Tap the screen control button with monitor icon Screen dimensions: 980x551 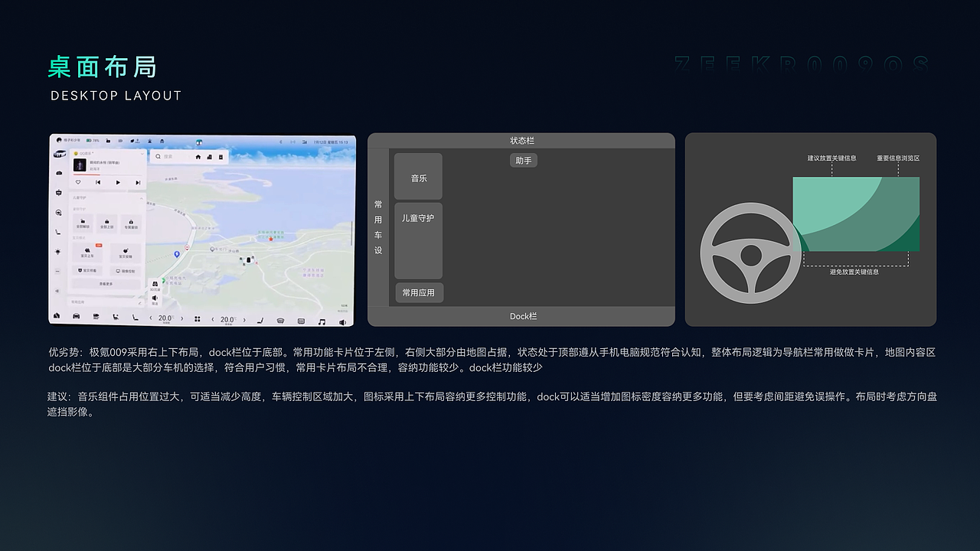coord(126,271)
